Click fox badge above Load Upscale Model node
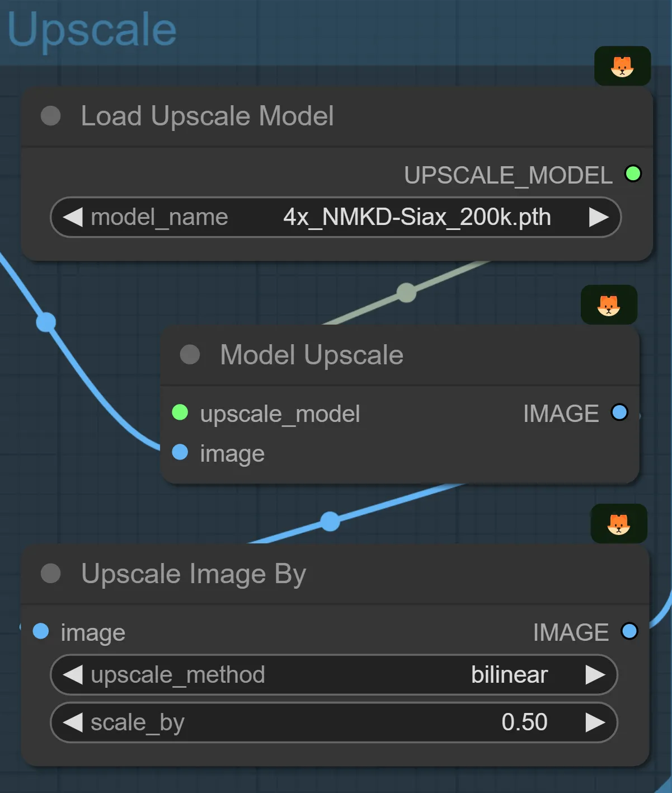672x793 pixels. (x=622, y=67)
